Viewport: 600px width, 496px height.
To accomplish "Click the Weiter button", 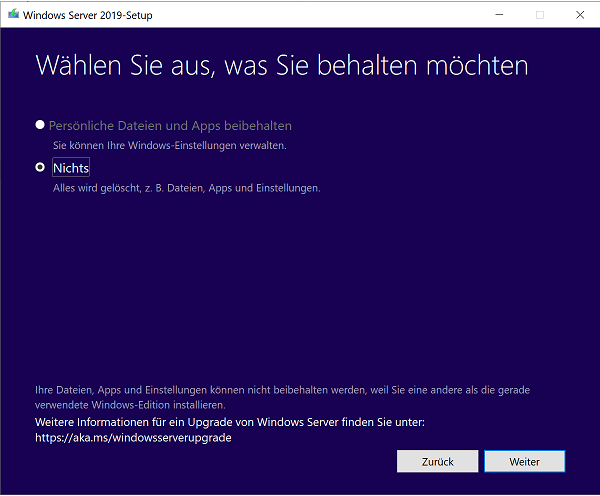I will pos(524,462).
